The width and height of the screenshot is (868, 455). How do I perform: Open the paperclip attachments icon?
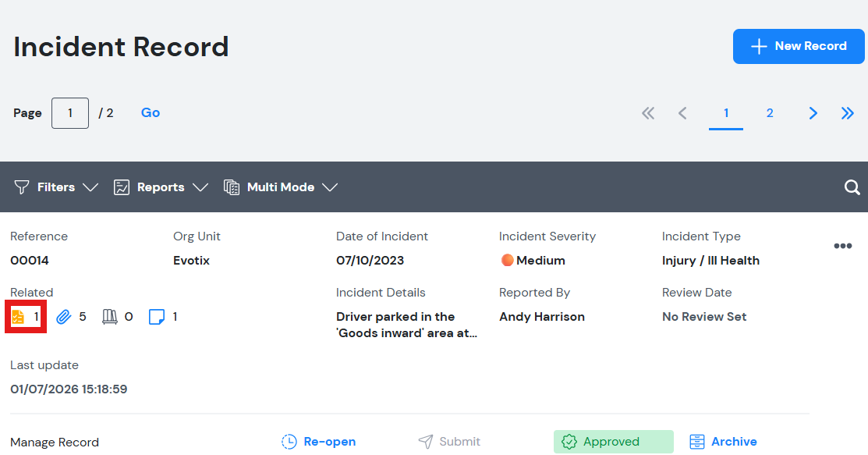pos(64,317)
